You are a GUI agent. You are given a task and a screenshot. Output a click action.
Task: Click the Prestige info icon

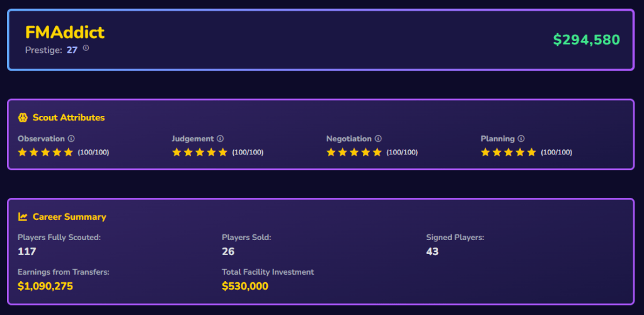click(86, 48)
